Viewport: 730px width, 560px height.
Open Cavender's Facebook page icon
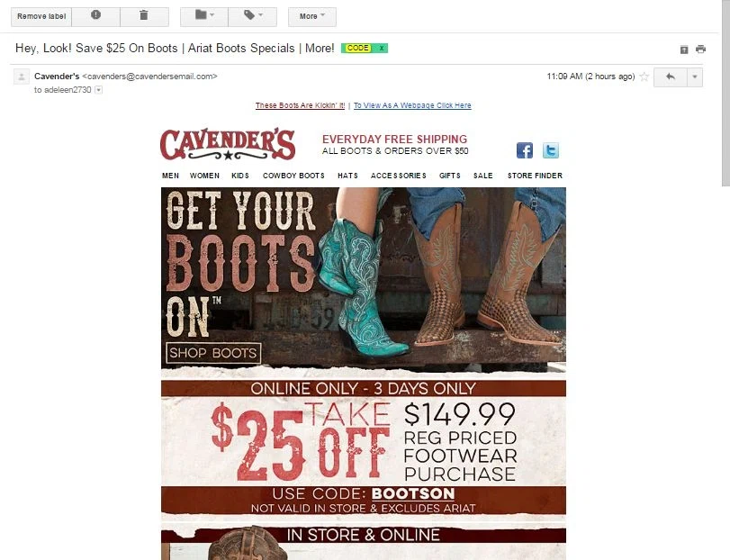click(x=525, y=150)
